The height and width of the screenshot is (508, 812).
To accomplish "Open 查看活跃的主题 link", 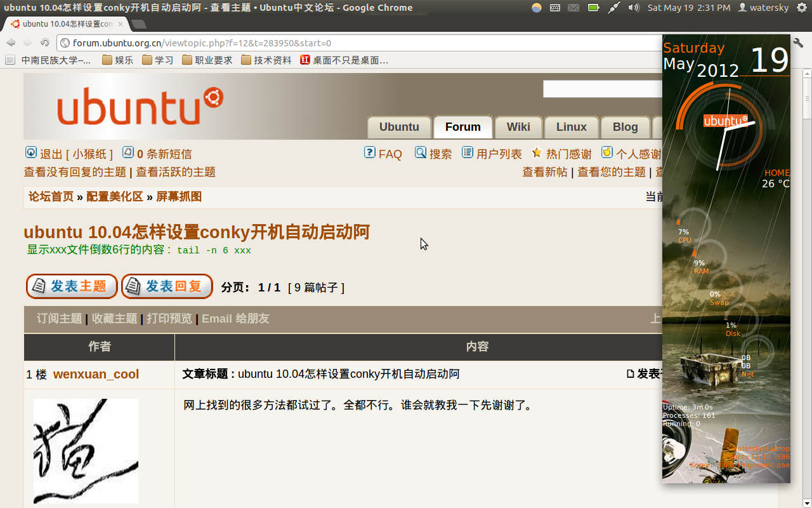I will (x=176, y=172).
